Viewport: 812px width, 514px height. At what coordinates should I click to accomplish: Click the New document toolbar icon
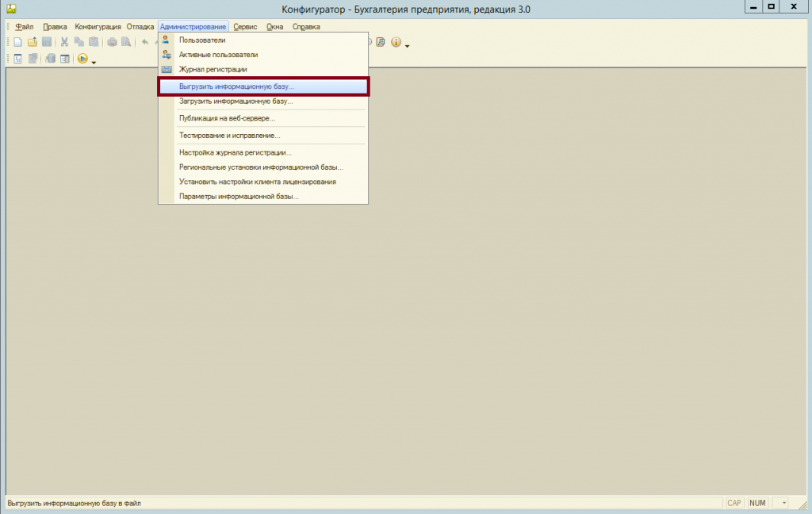[x=18, y=43]
